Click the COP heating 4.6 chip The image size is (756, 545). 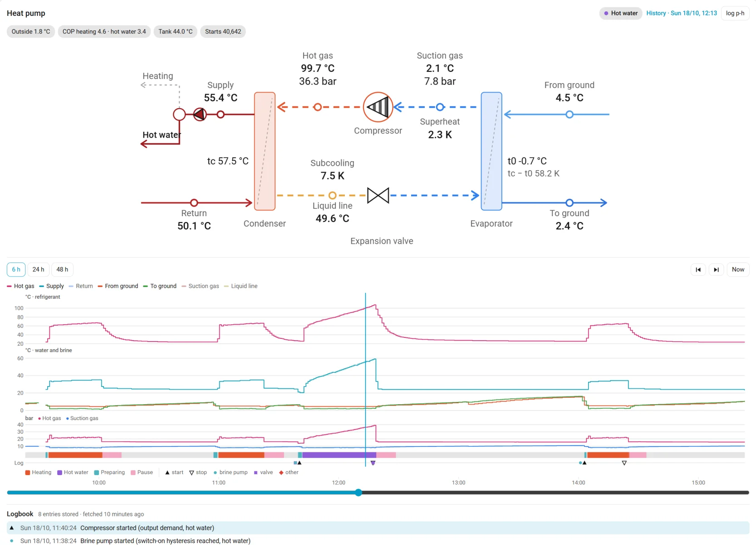click(104, 31)
